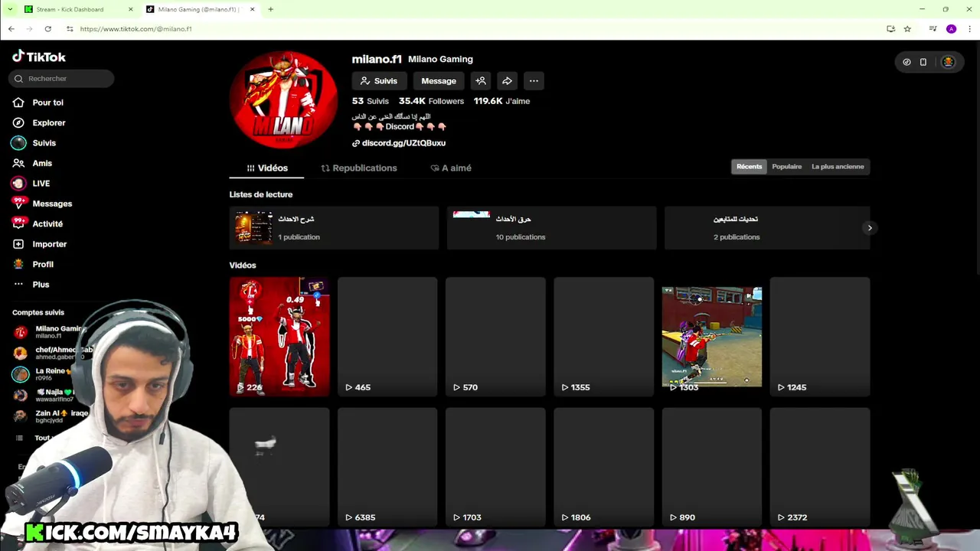Go back in browser history
Viewport: 980px width, 551px height.
[11, 29]
